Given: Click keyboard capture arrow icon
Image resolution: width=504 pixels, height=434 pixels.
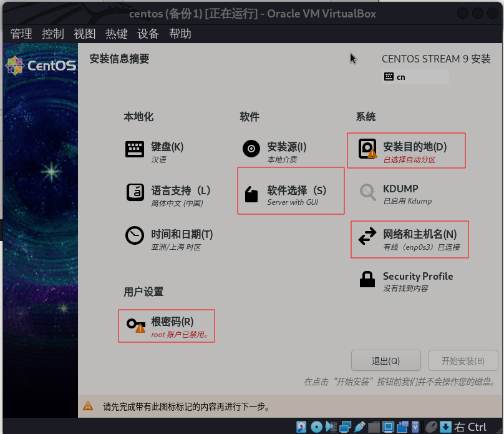Looking at the screenshot, I should point(445,427).
